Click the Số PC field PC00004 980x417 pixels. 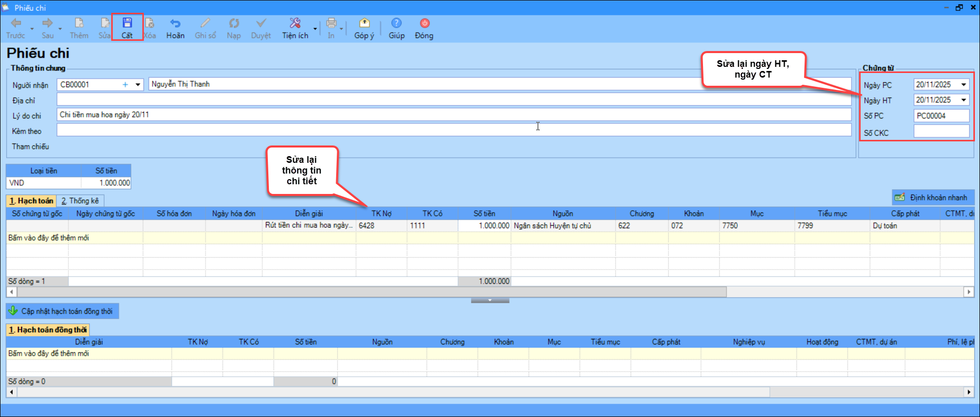tap(941, 116)
